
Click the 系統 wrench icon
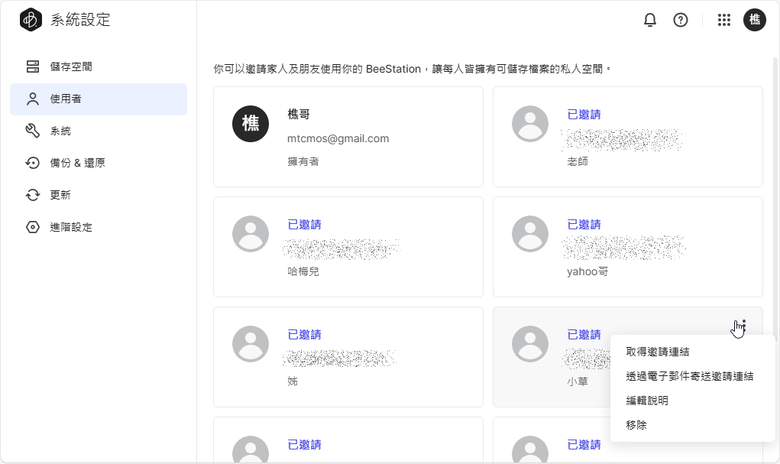(33, 131)
